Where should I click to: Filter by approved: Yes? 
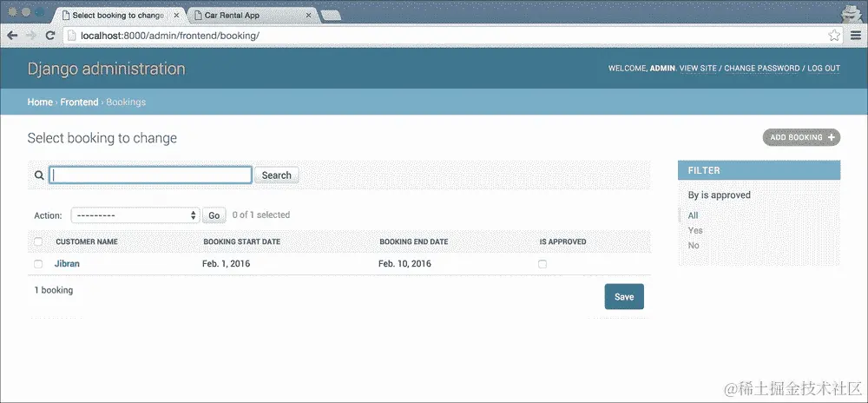[x=695, y=230]
